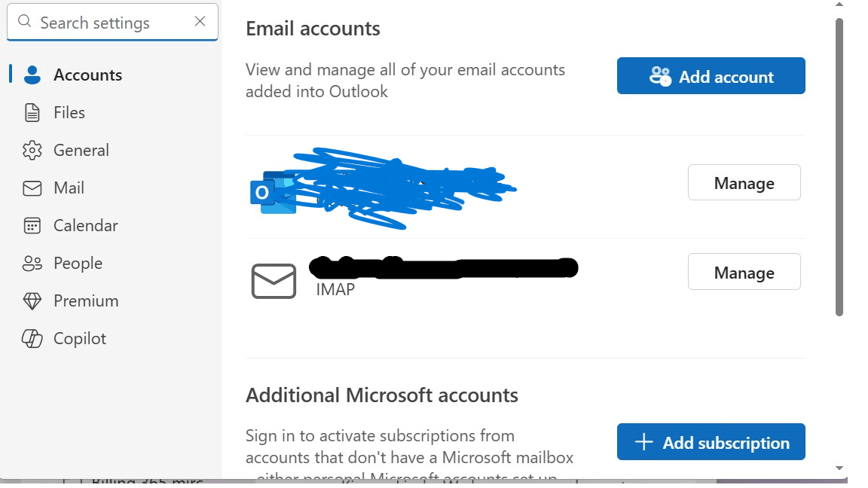Viewport: 868px width, 488px height.
Task: Select the Premium diamond icon
Action: 32,300
